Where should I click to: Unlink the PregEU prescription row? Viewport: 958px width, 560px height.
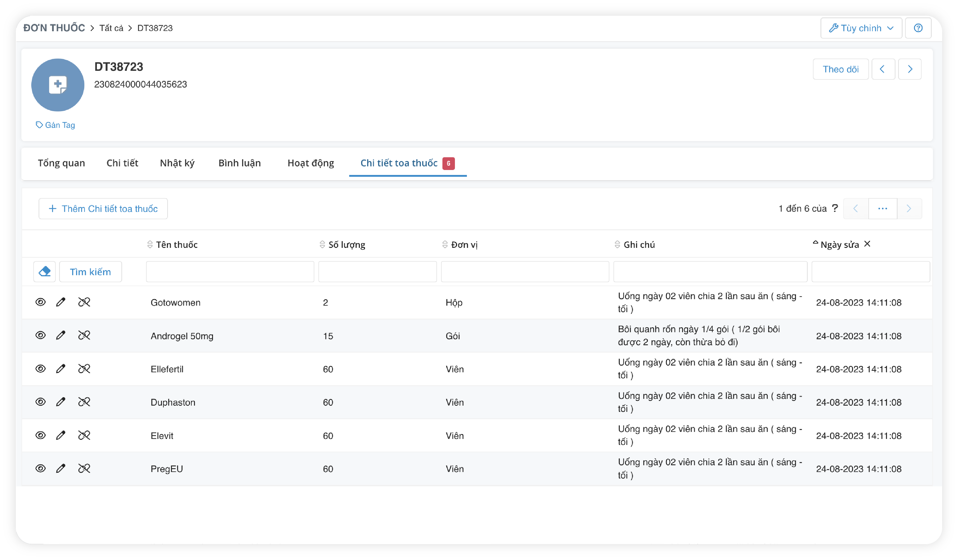pos(84,468)
